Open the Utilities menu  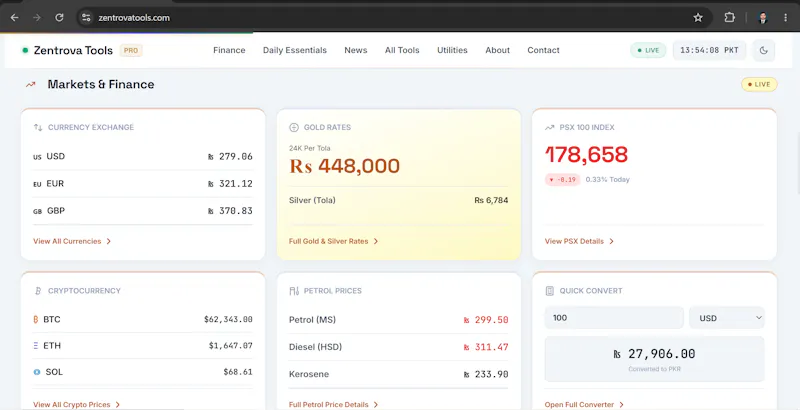tap(452, 50)
